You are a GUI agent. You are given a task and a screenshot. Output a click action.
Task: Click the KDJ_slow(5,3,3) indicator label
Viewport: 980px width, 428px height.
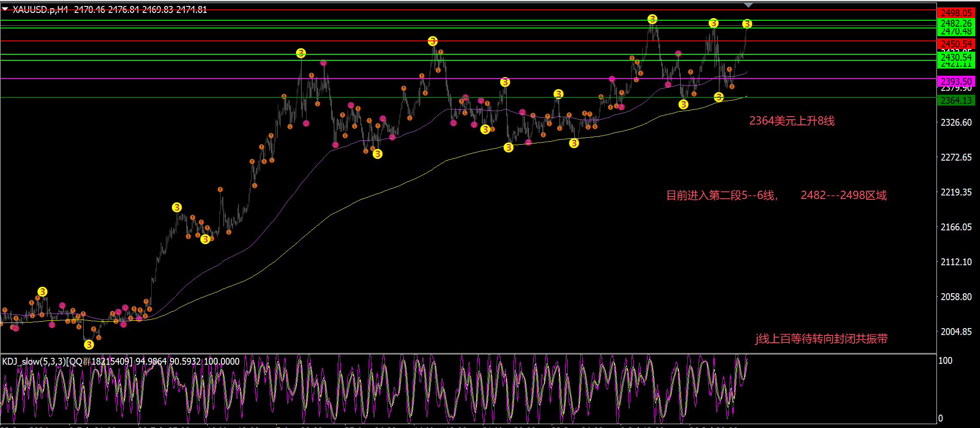[121, 361]
